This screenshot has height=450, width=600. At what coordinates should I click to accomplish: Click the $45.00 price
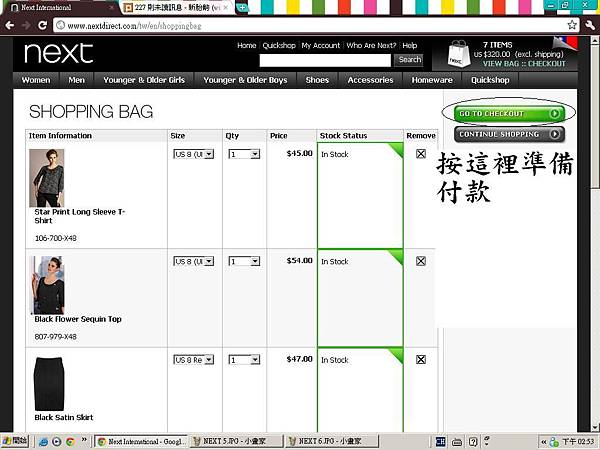tap(300, 153)
